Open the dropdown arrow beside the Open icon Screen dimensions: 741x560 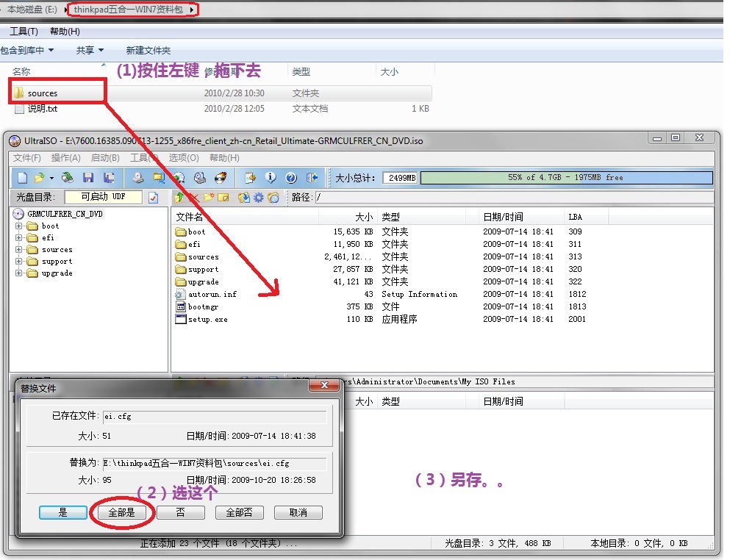pos(51,178)
